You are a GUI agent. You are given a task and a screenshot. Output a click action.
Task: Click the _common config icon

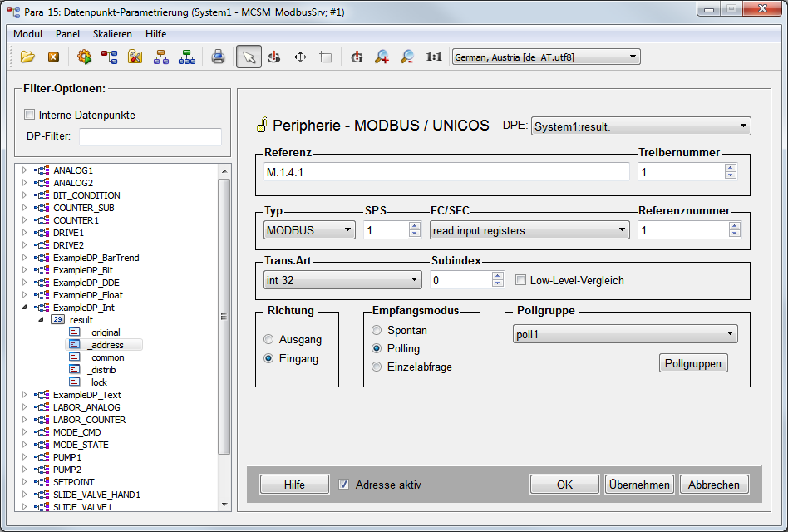(74, 357)
